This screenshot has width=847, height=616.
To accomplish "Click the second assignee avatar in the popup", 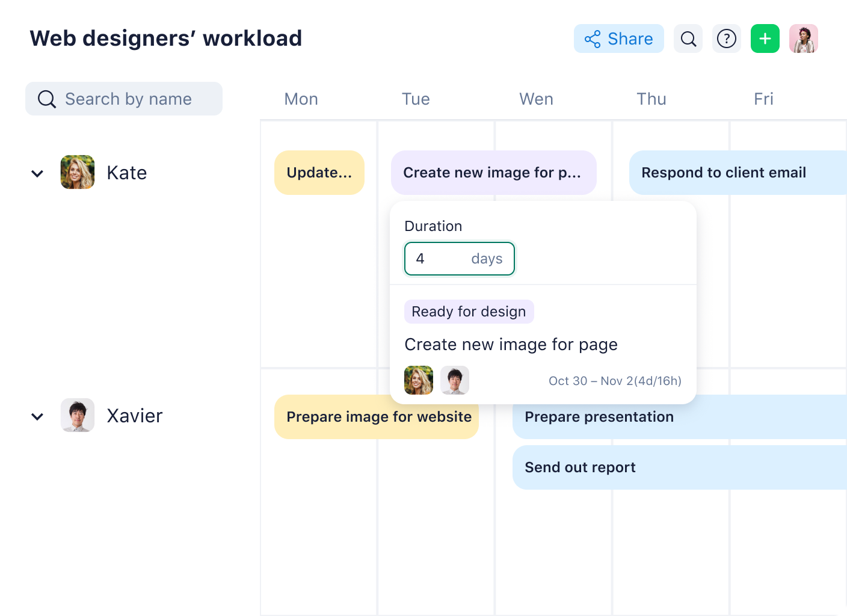I will coord(455,380).
